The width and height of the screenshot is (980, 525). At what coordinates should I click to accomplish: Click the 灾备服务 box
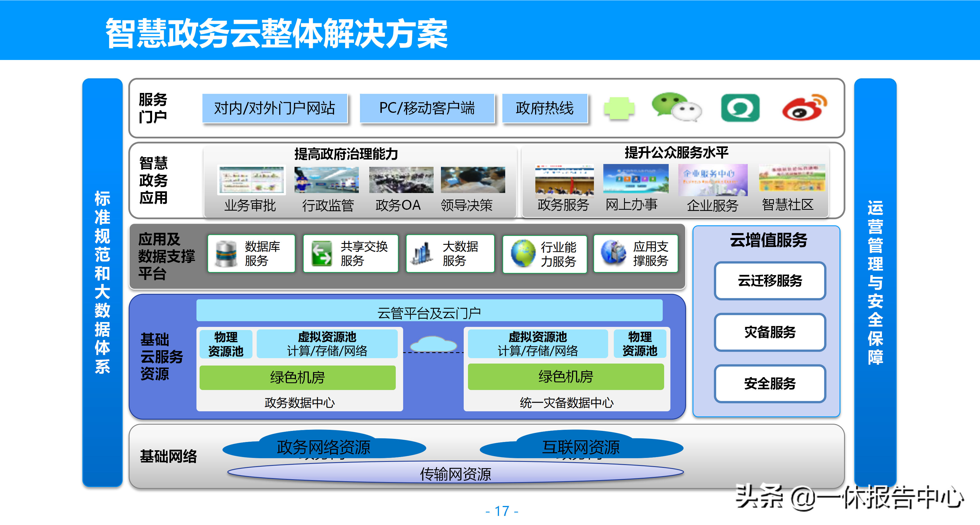pyautogui.click(x=770, y=332)
